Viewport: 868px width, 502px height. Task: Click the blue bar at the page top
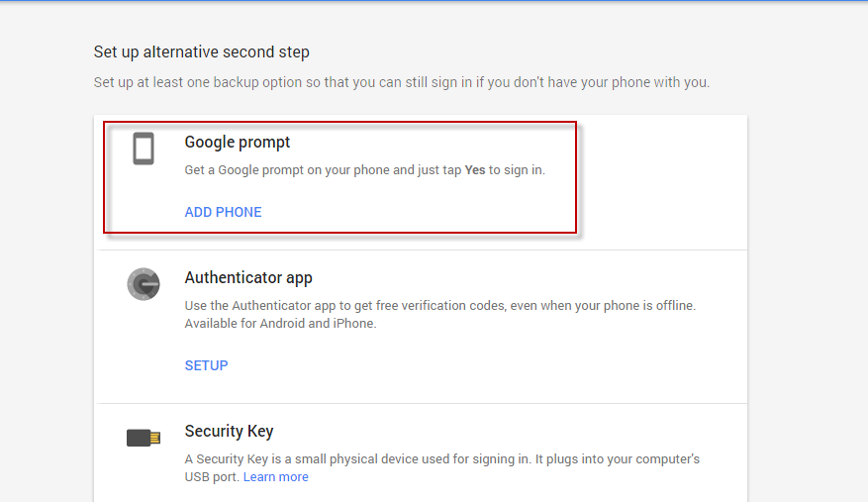coord(434,1)
